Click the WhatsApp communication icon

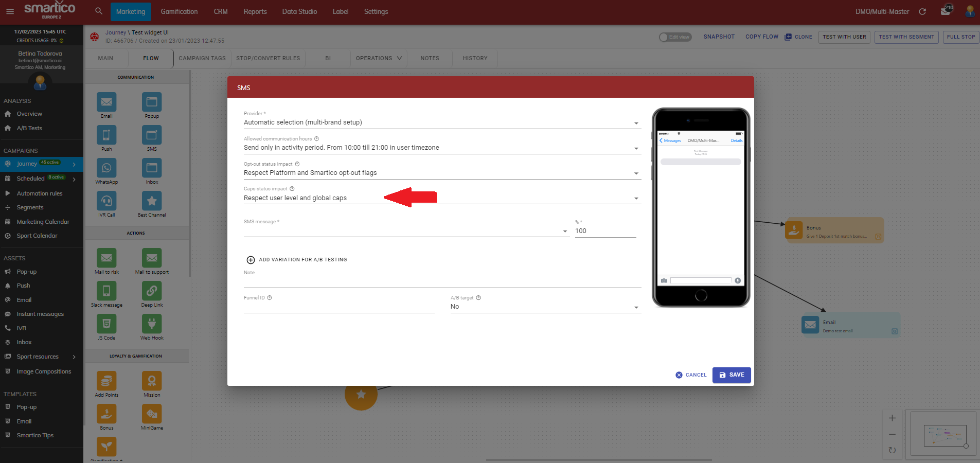(x=106, y=168)
